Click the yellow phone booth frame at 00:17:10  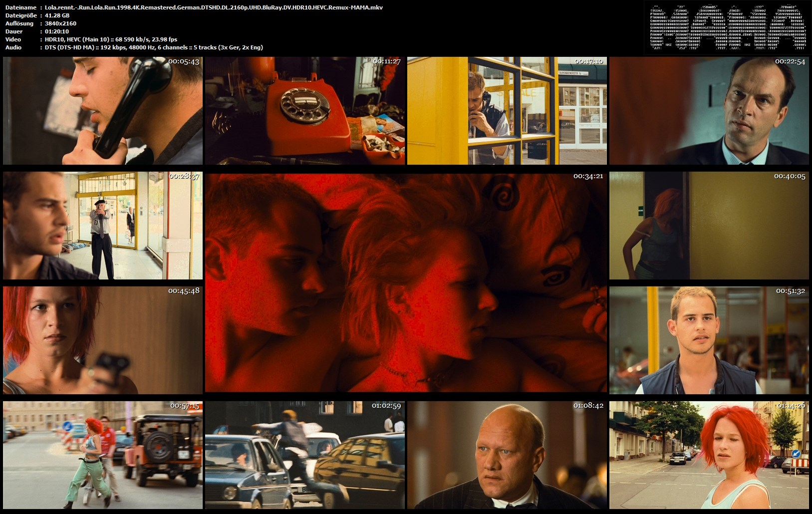click(x=507, y=111)
